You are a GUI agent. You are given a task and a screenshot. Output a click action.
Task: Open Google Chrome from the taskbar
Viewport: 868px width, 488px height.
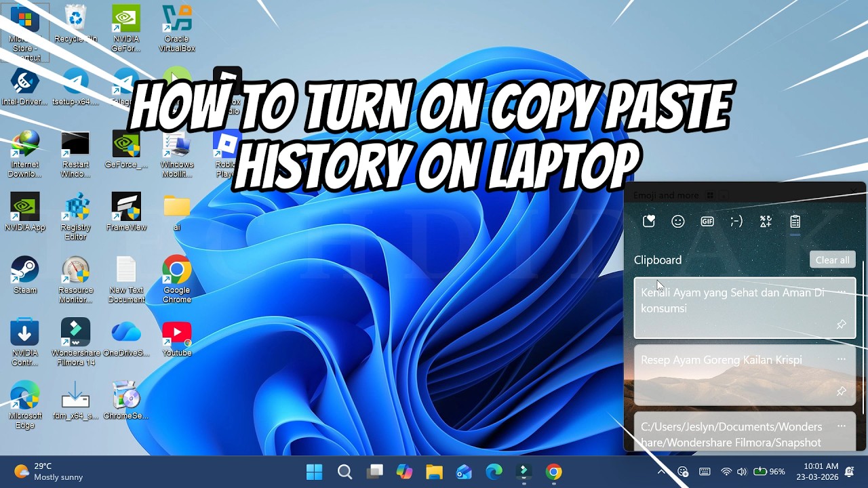click(553, 472)
